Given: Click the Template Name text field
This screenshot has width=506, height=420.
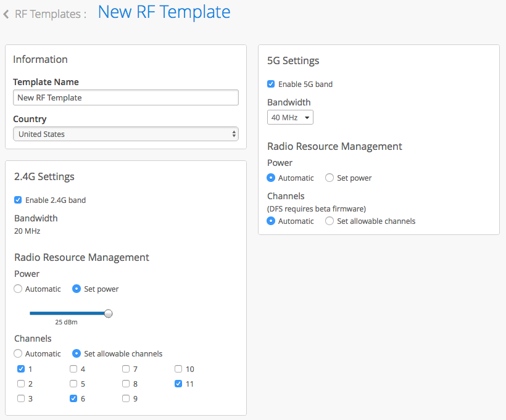Looking at the screenshot, I should point(125,97).
